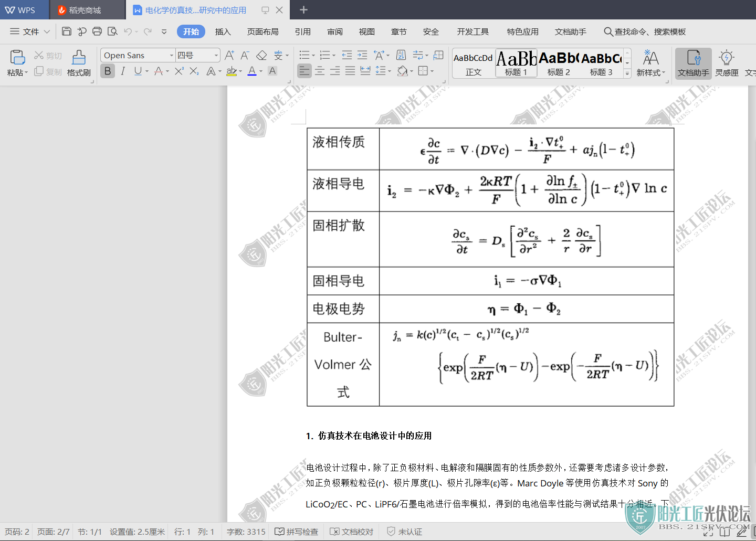Toggle Bold formatting
756x541 pixels.
click(x=108, y=71)
